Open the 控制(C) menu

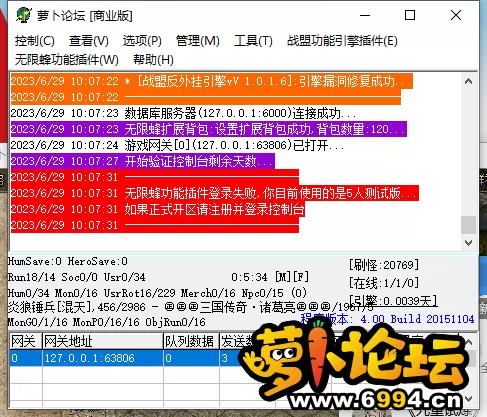(x=35, y=41)
